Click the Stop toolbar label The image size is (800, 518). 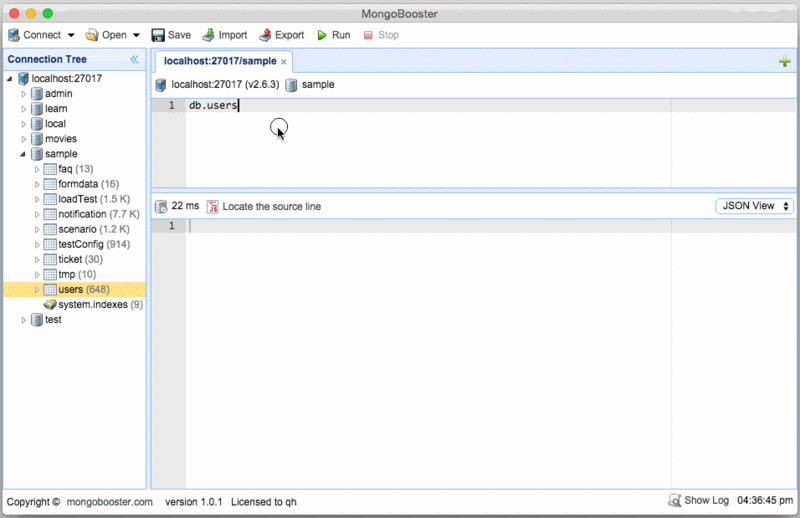(x=388, y=35)
